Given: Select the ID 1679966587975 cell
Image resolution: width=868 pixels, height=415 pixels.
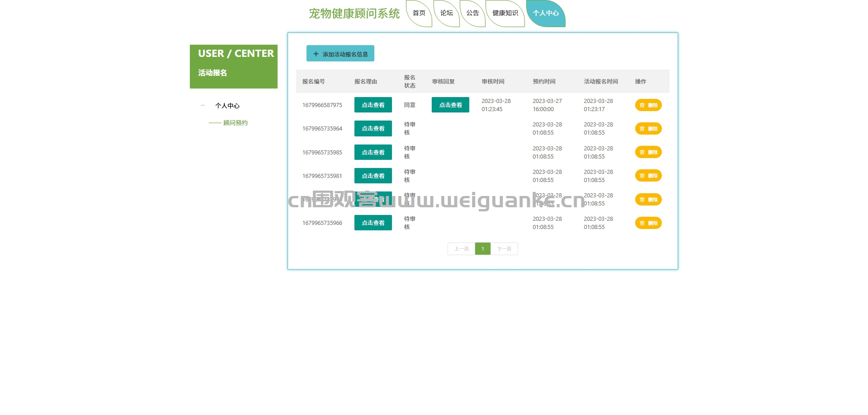Looking at the screenshot, I should point(322,105).
